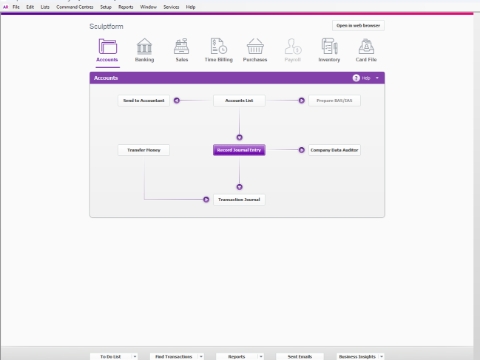Click arrow circle before Prepare BAS/IAS
Screen dimensions: 480x360
click(301, 100)
